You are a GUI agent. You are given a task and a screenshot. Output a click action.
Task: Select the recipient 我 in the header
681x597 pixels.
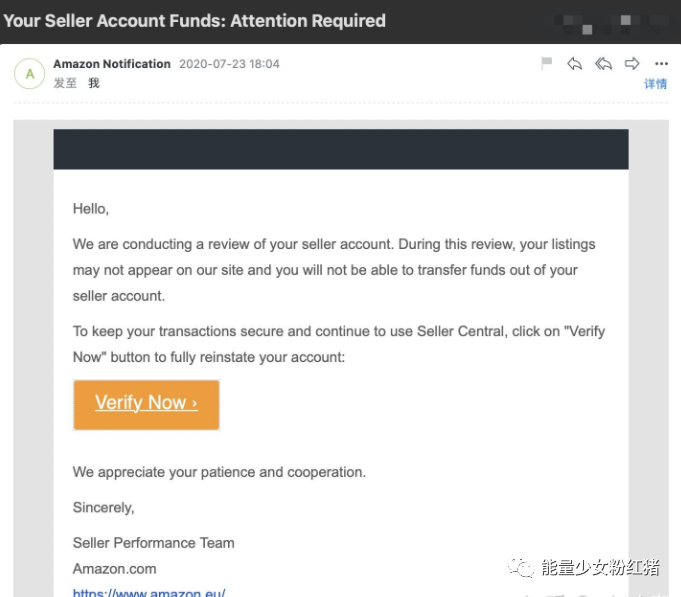[94, 83]
